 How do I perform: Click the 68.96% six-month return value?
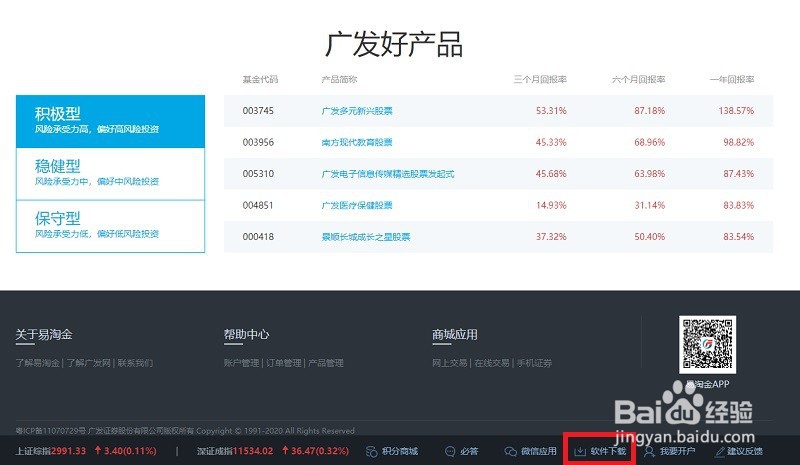click(x=649, y=142)
